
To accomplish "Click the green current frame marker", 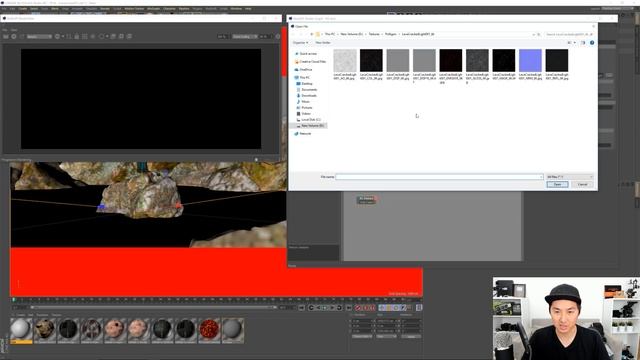I will 13,300.
